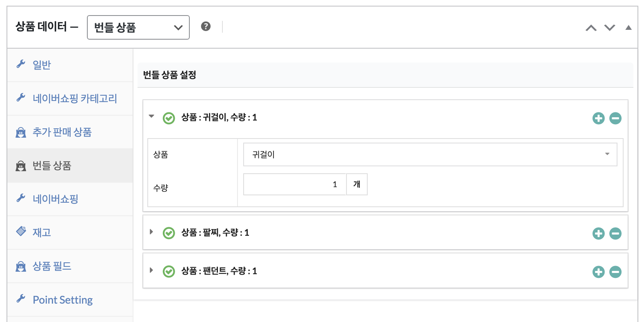
Task: Collapse the 귀걸이 bundle item section
Action: coord(151,116)
